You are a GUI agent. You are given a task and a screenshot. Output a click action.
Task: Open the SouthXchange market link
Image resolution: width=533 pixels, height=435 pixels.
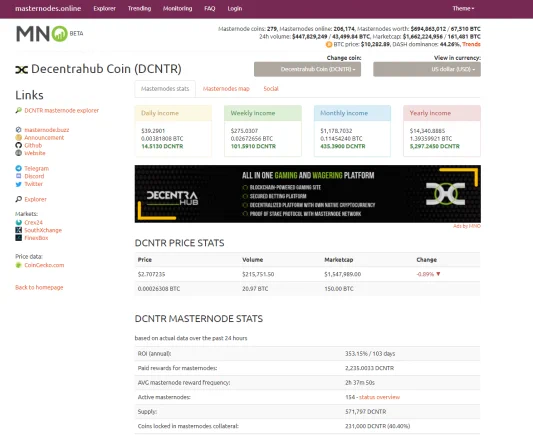pos(43,230)
